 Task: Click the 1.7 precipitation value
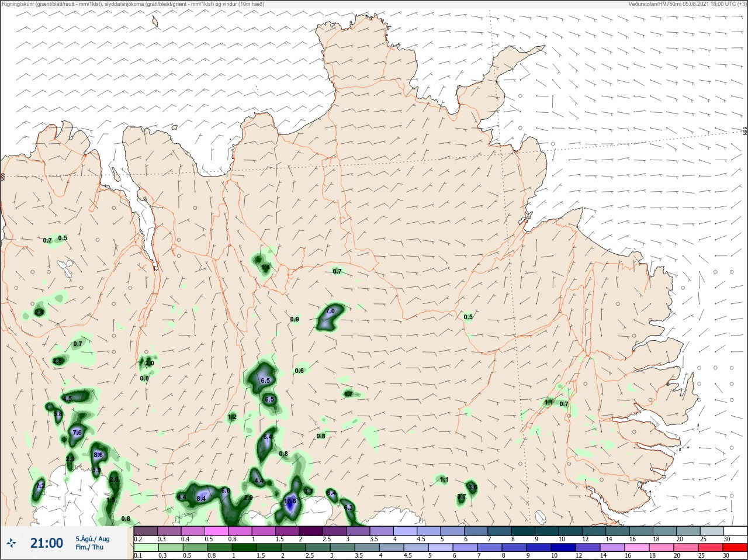coord(348,394)
